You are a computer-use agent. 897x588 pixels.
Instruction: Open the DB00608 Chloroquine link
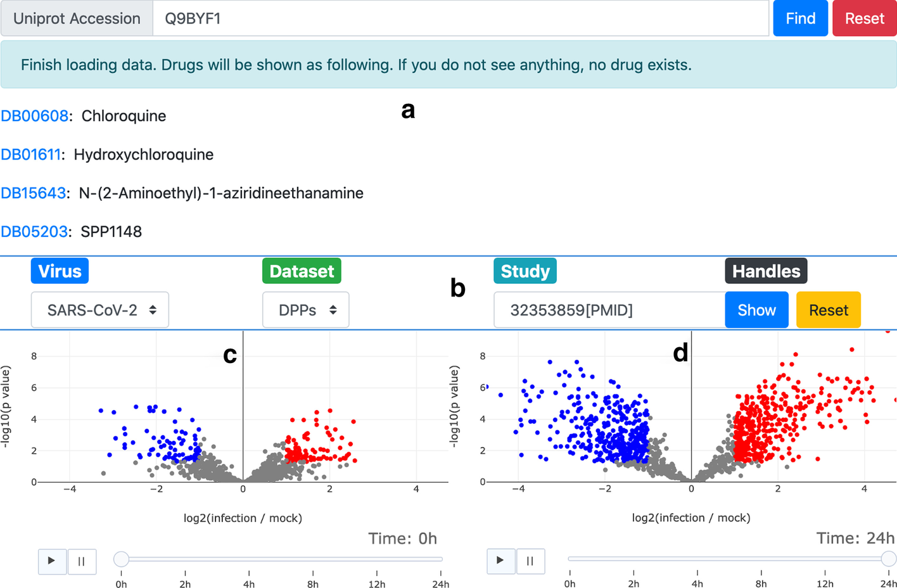click(x=34, y=116)
